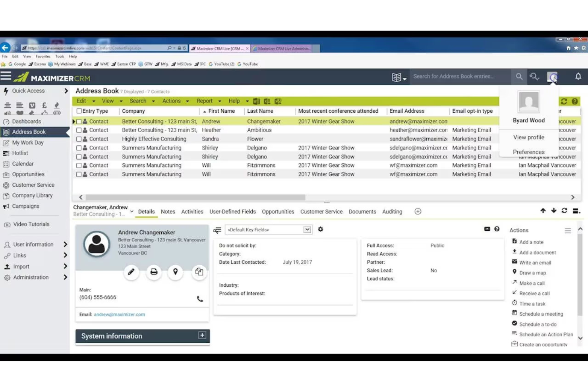
Task: Click the Maximizer CRM logo
Action: point(52,77)
